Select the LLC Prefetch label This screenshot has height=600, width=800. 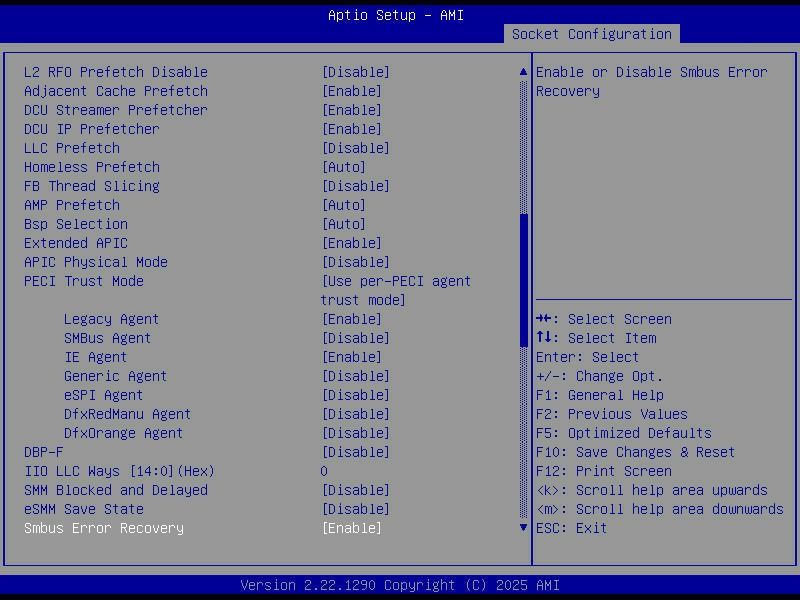coord(72,148)
